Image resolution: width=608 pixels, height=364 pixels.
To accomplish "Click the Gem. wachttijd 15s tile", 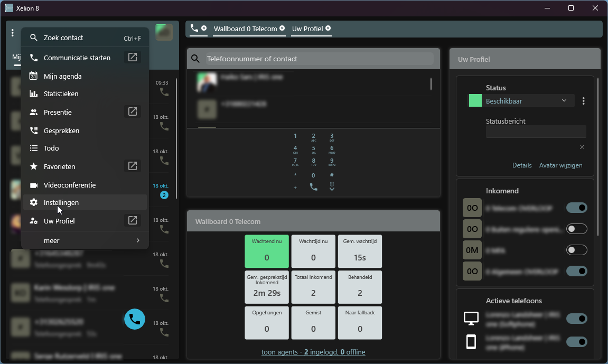I will (360, 251).
